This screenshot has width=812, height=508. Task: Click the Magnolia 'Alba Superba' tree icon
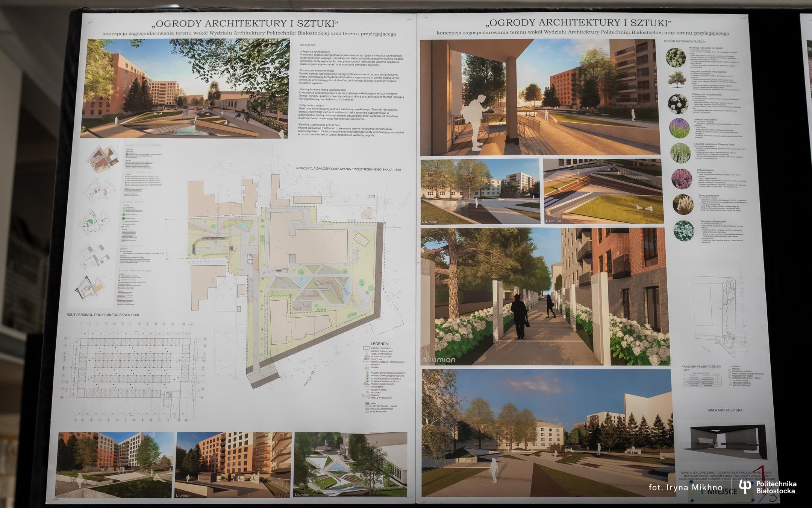coord(677,80)
